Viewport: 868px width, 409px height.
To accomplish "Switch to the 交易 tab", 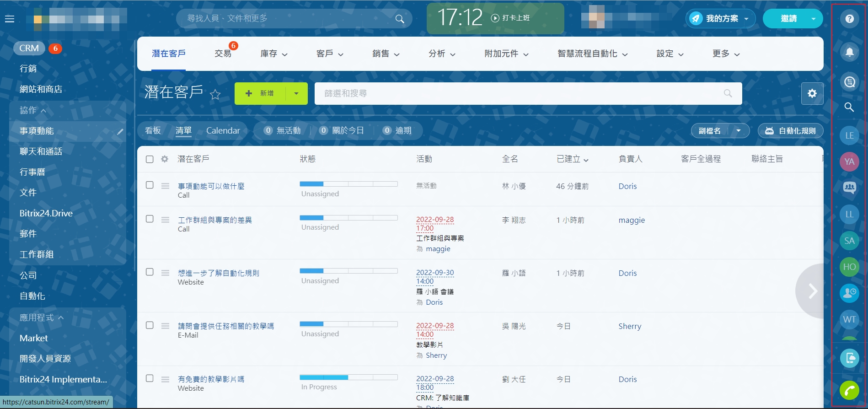I will pos(223,54).
